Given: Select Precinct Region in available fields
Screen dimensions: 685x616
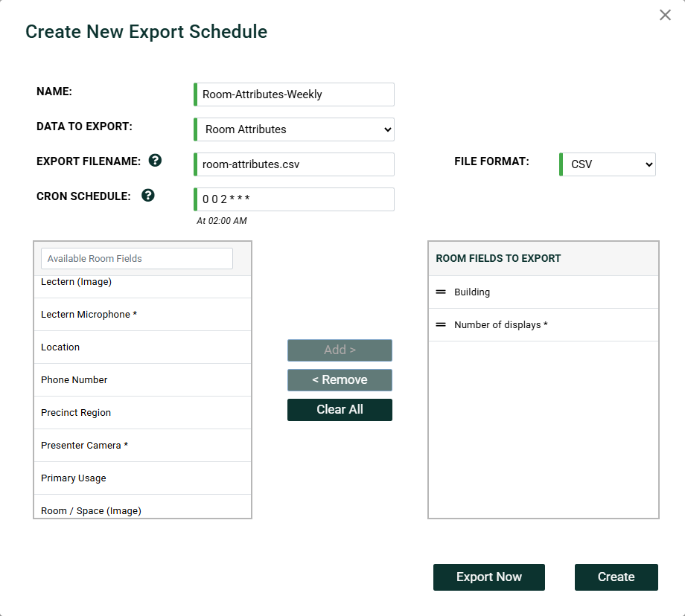Looking at the screenshot, I should click(x=142, y=413).
